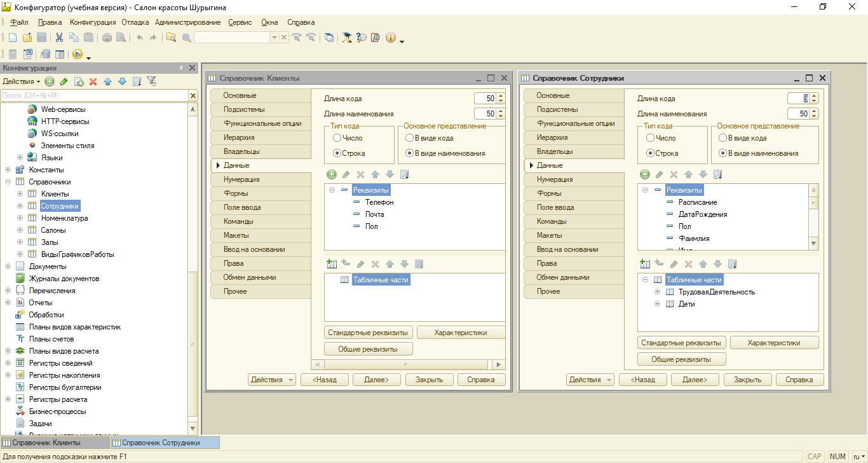This screenshot has height=463, width=868.
Task: Delete object with red X in Configuration panel
Action: pos(93,81)
